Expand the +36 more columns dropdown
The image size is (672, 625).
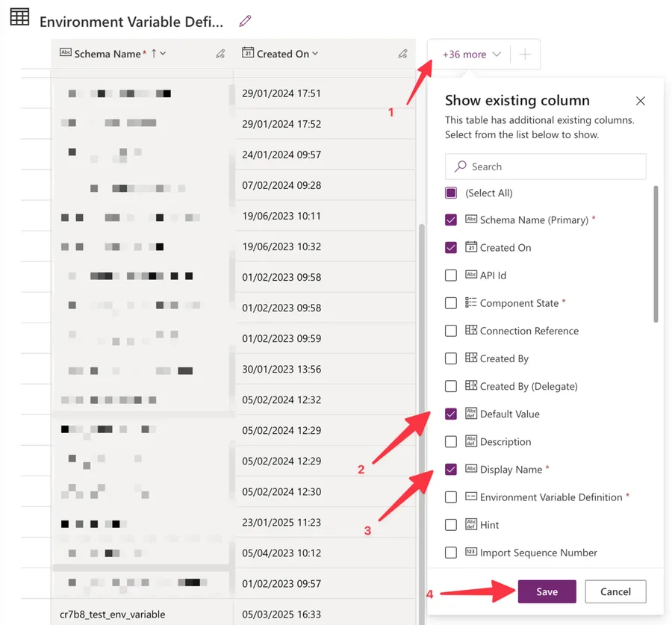point(470,55)
